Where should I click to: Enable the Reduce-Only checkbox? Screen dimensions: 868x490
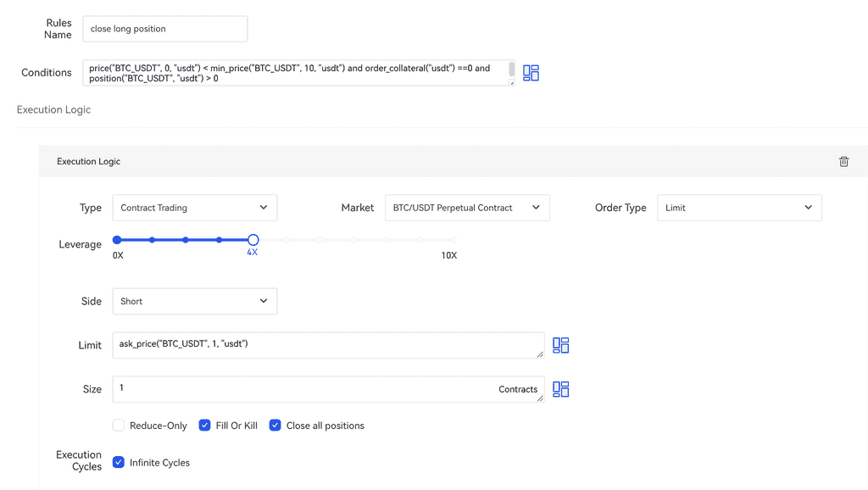[x=119, y=426]
